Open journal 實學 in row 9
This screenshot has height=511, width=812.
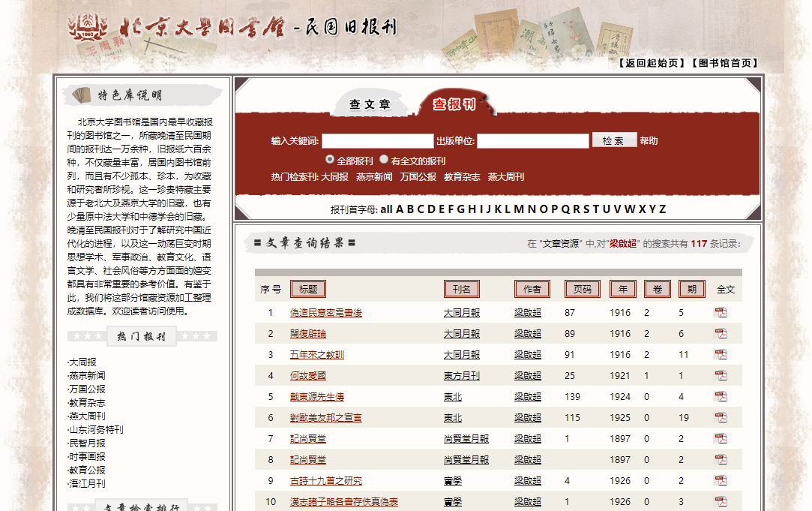coord(453,481)
